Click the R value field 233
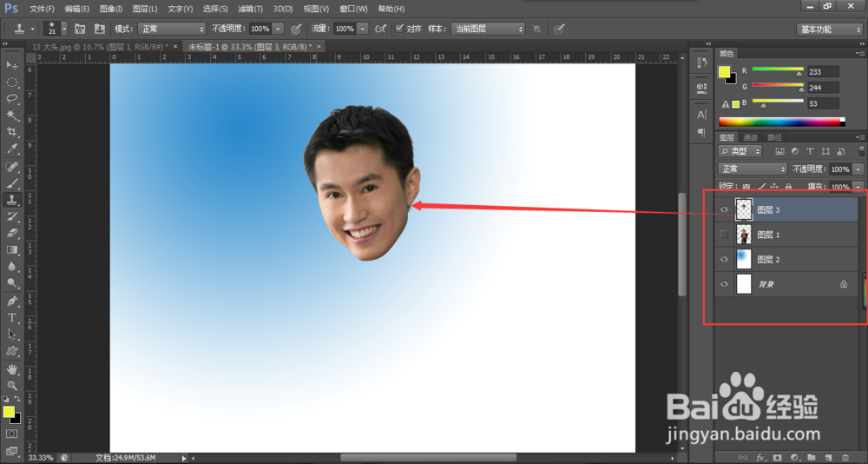Screen dimensions: 868x464 coord(823,71)
